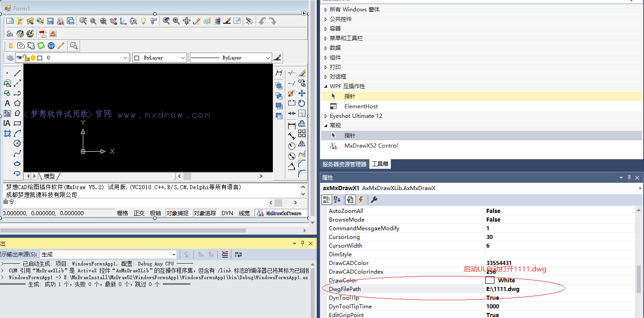Click the Undo arrow in toolbar

(262, 21)
